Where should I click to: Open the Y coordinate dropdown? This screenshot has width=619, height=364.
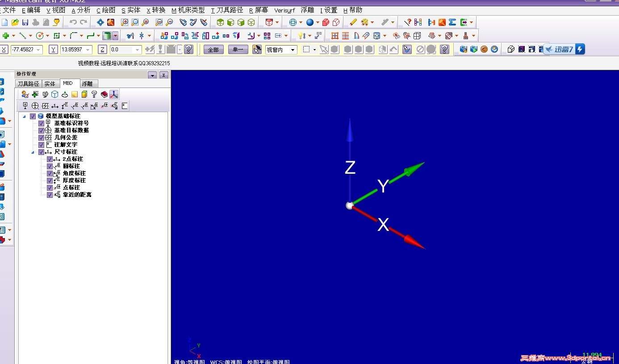(x=88, y=50)
